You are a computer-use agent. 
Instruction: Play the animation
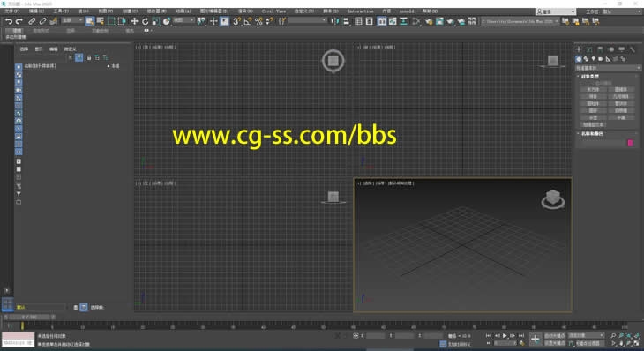(505, 336)
